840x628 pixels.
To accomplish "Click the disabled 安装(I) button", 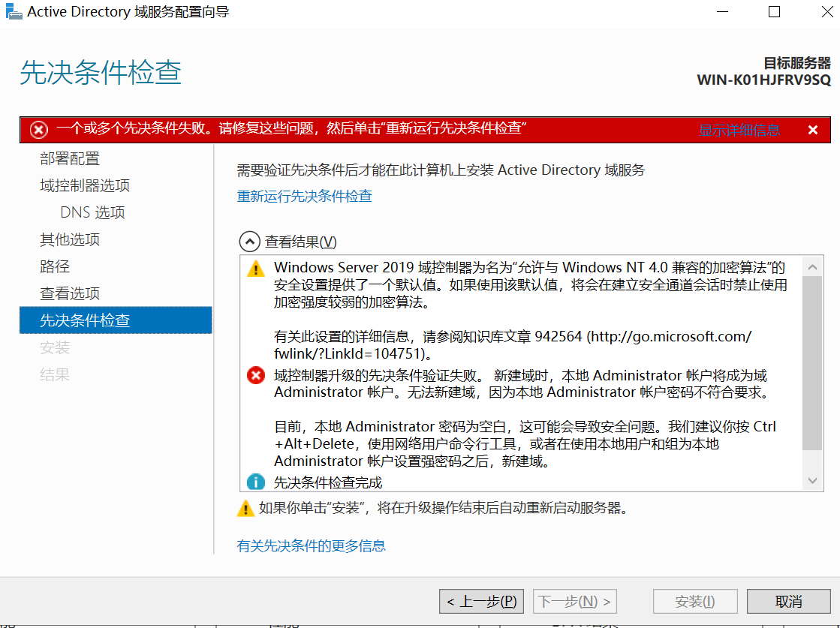I will [x=695, y=601].
